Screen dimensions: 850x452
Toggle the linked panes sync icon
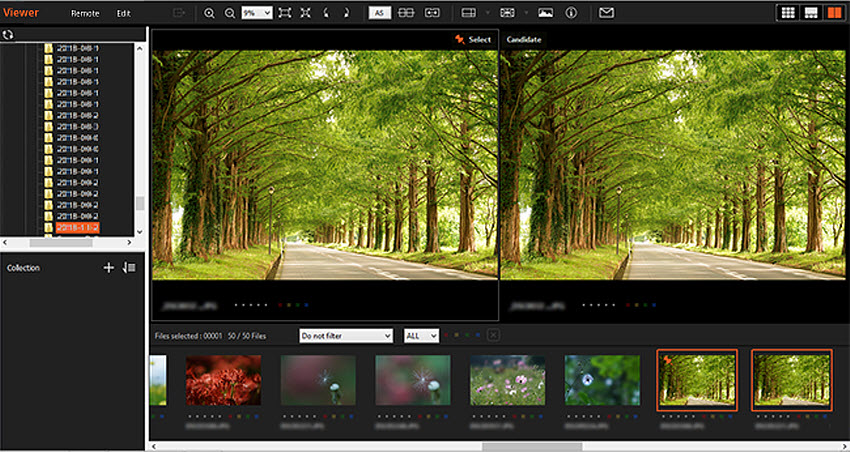pyautogui.click(x=406, y=13)
